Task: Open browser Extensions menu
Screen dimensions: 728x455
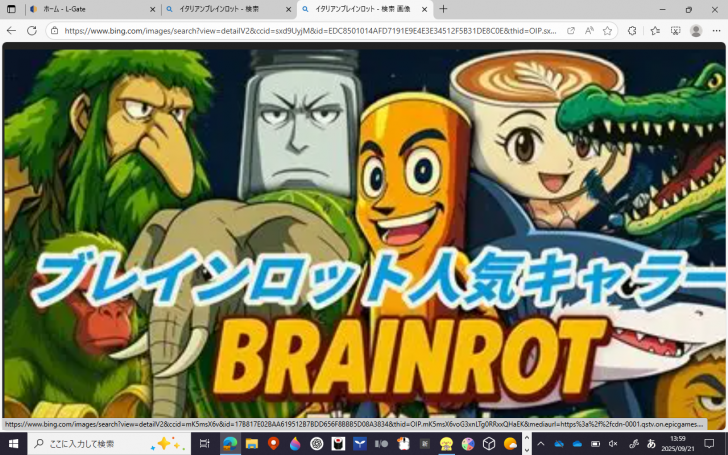Action: [632, 31]
